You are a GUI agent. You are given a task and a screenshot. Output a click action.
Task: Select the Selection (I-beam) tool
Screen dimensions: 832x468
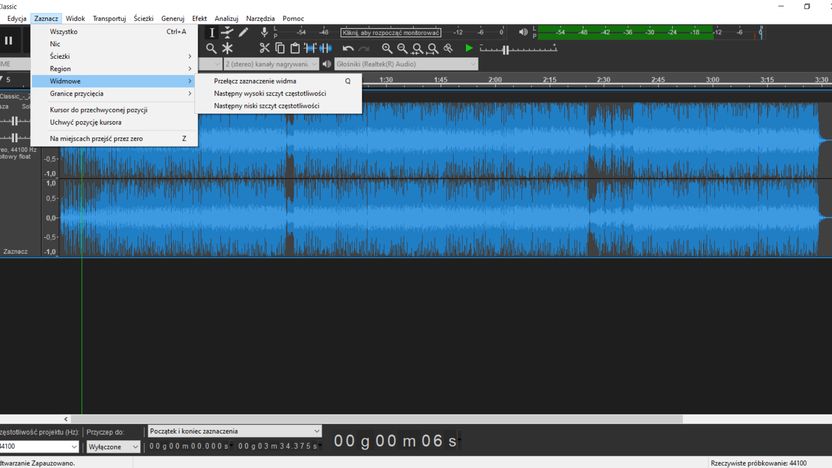click(212, 33)
